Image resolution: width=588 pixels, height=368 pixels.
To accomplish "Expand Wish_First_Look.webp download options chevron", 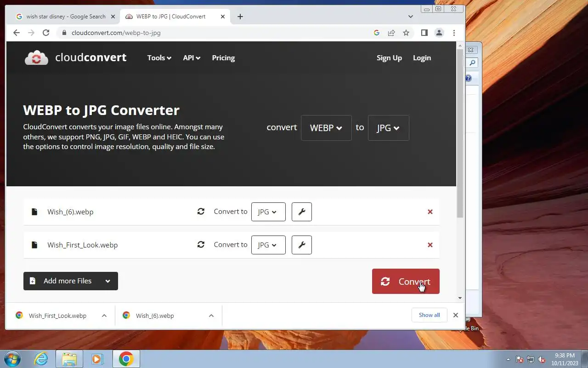I will pyautogui.click(x=104, y=316).
